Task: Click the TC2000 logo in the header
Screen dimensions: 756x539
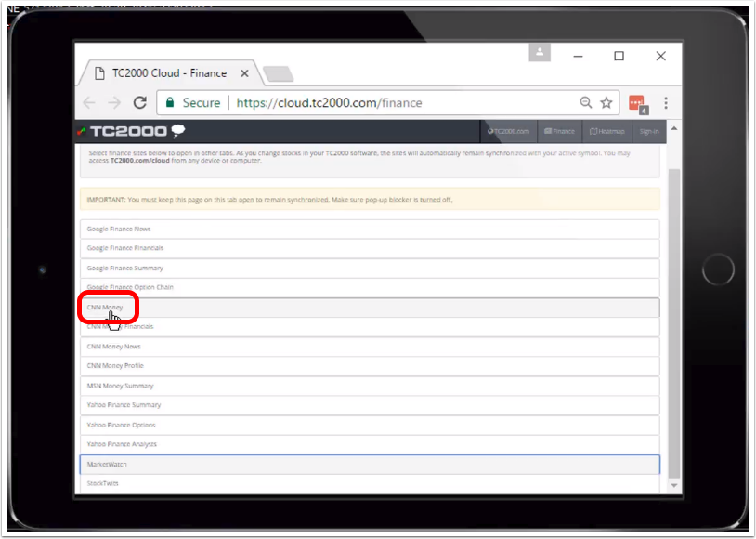Action: 131,131
